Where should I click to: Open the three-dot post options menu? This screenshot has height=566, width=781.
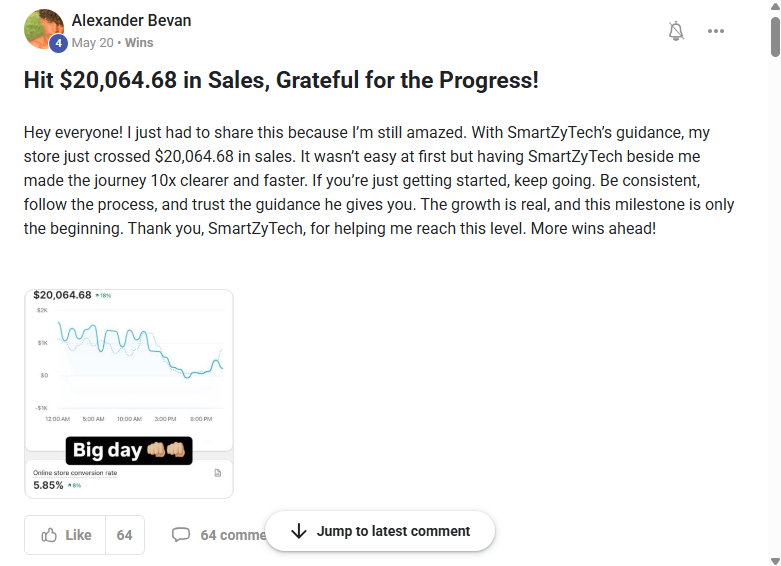[716, 31]
